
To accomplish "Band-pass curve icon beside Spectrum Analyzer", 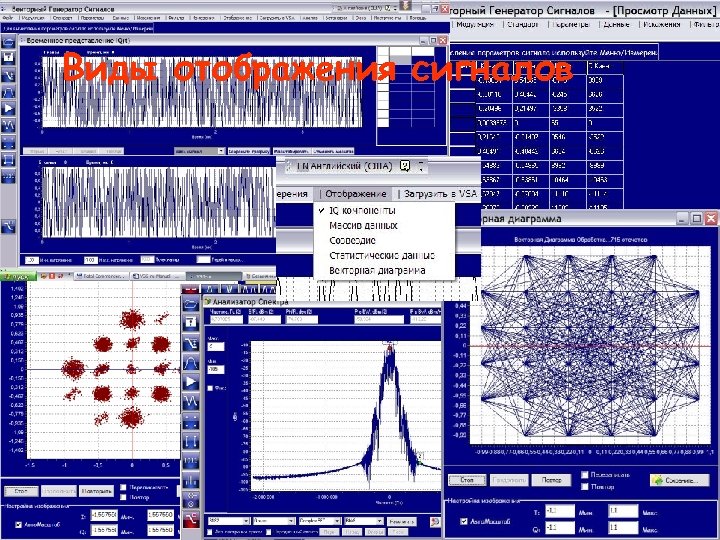I will pos(191,362).
